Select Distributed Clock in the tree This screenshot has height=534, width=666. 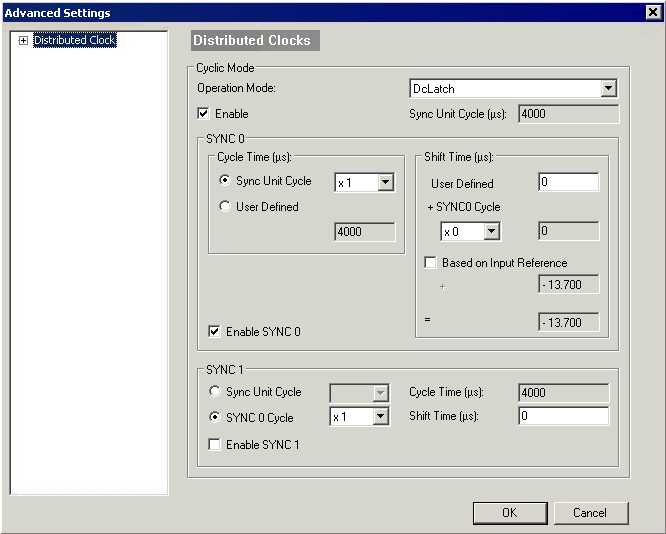[75, 40]
